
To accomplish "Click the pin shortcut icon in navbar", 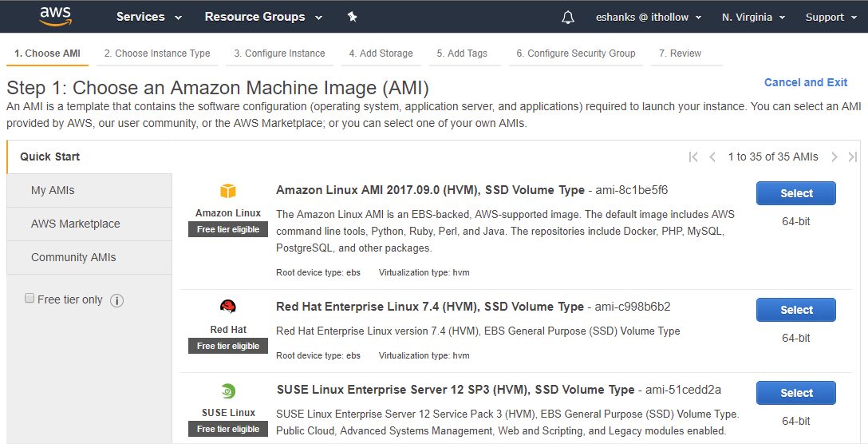I will [353, 17].
